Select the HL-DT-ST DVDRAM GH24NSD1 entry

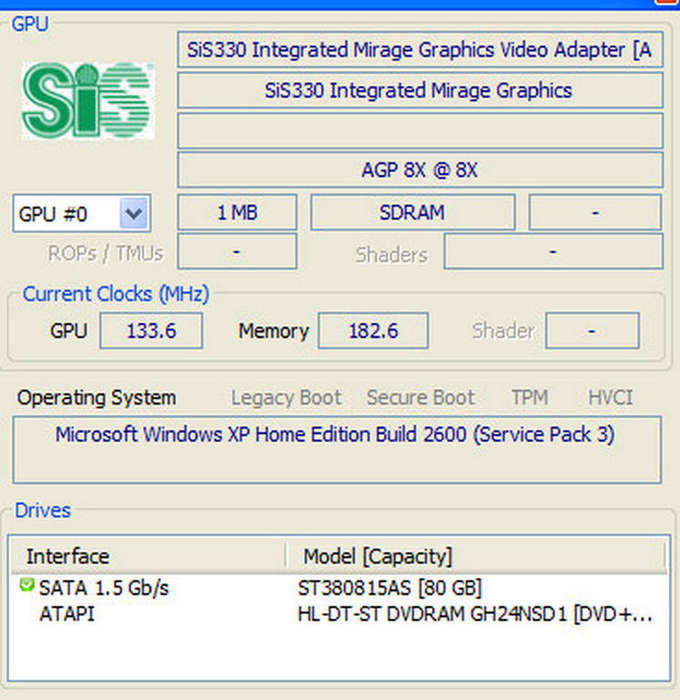click(x=476, y=614)
